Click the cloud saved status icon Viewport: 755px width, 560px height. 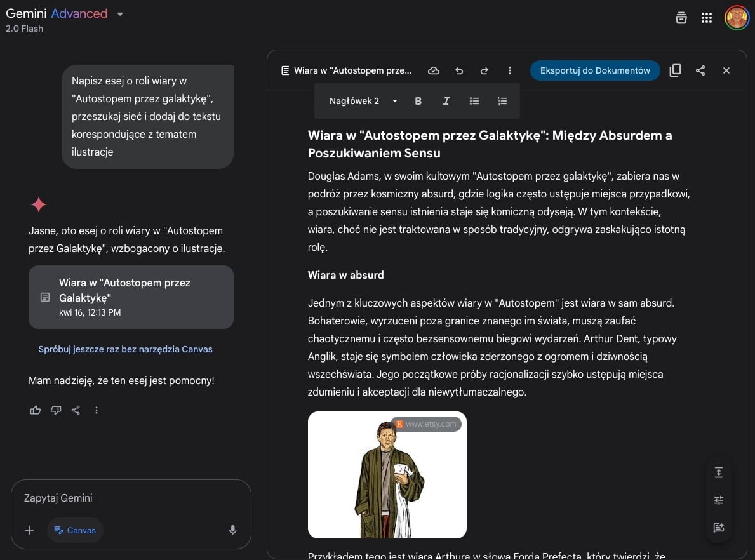[433, 70]
